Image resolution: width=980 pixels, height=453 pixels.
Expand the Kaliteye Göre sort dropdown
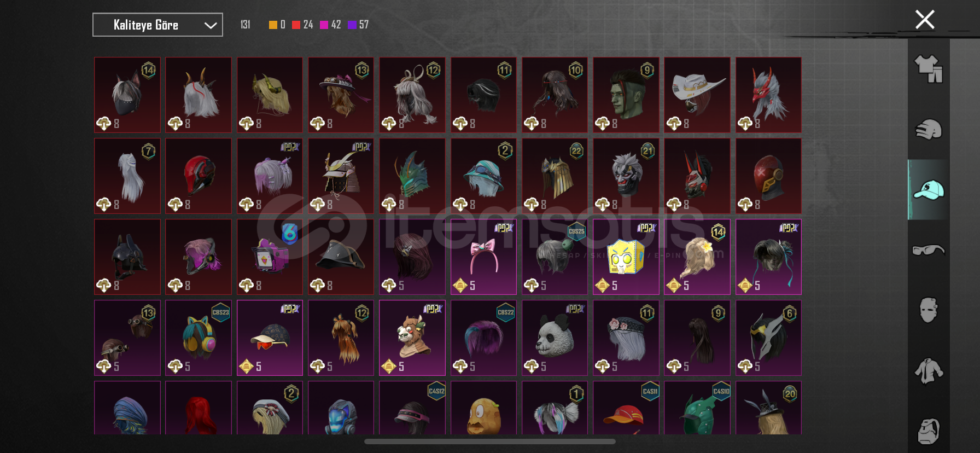(x=157, y=25)
